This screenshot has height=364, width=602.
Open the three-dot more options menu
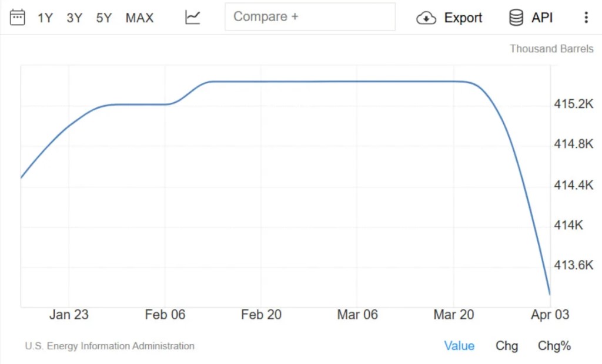(x=586, y=18)
